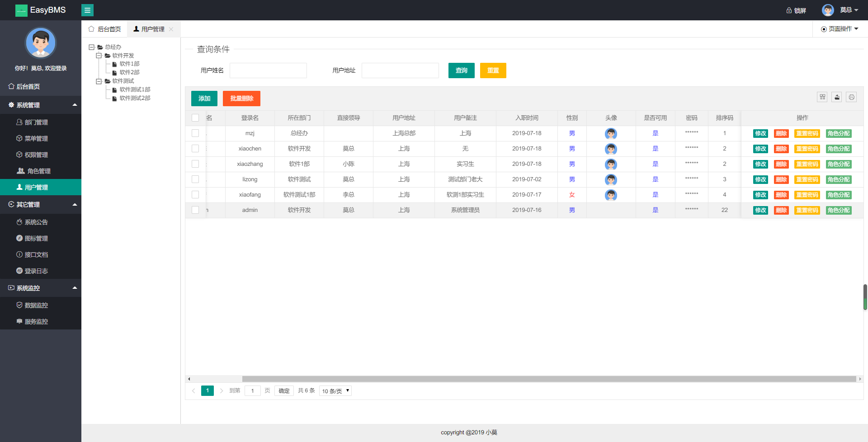Collapse the 系统监控 sidebar section

[41, 288]
